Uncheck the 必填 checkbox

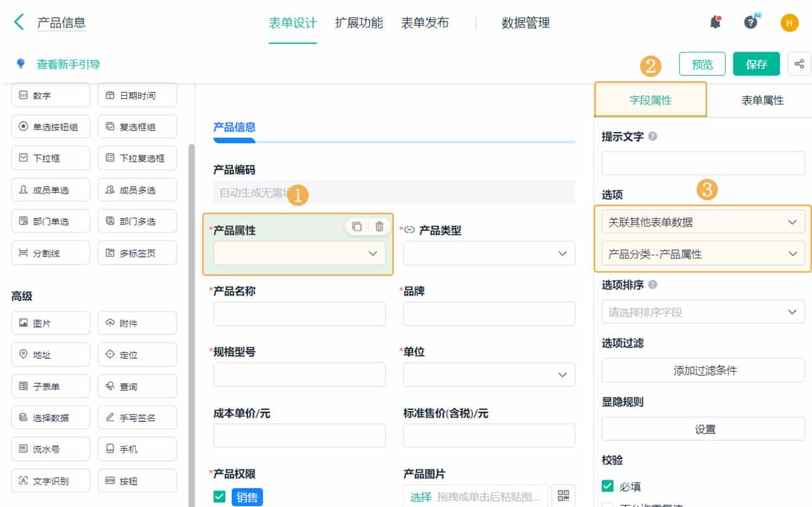606,486
